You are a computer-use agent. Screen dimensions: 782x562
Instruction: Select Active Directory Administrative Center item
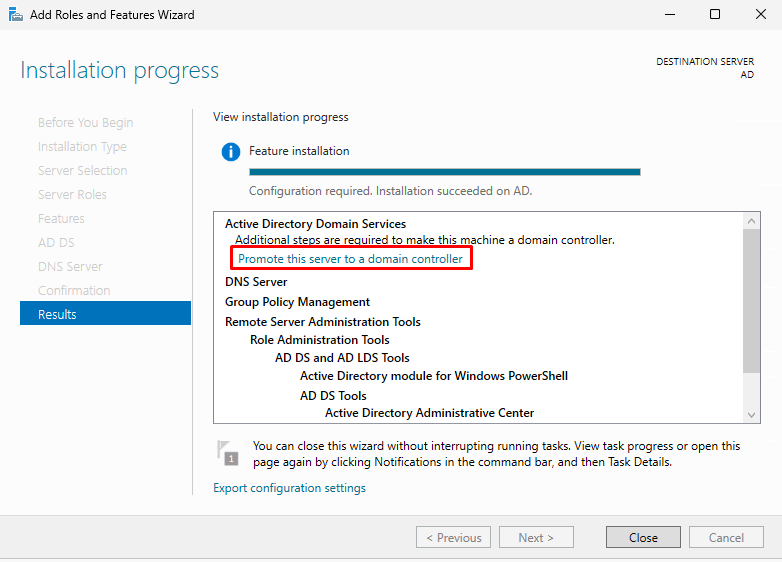pyautogui.click(x=429, y=413)
